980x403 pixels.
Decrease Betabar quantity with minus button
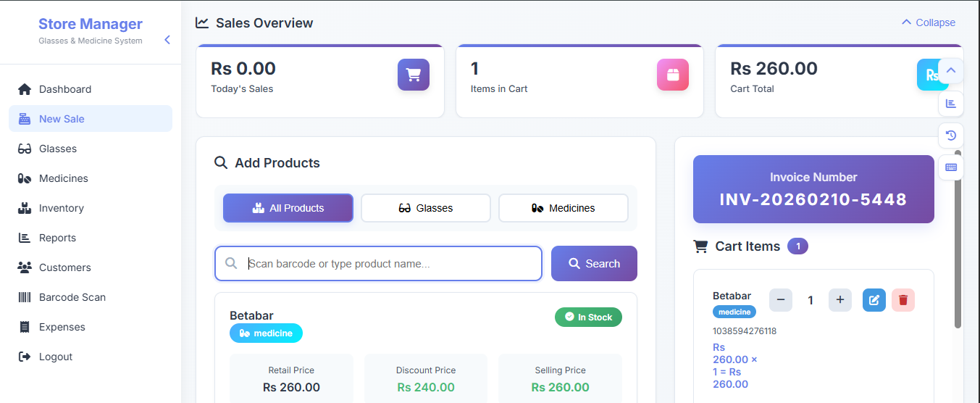click(x=781, y=300)
